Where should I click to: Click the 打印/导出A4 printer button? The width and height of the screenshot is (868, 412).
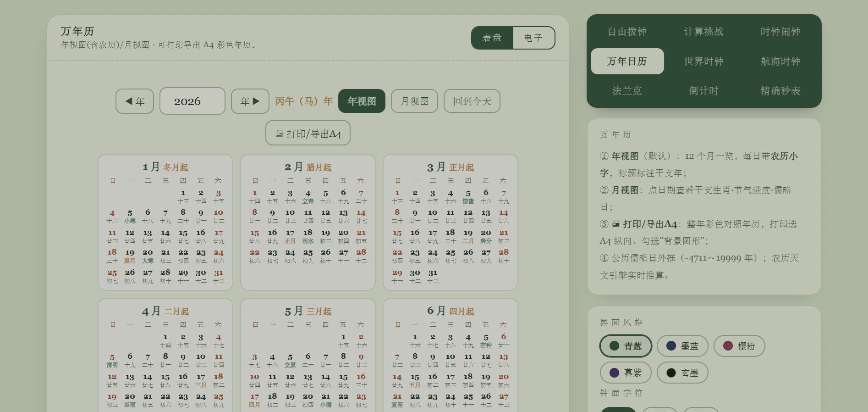click(x=308, y=133)
